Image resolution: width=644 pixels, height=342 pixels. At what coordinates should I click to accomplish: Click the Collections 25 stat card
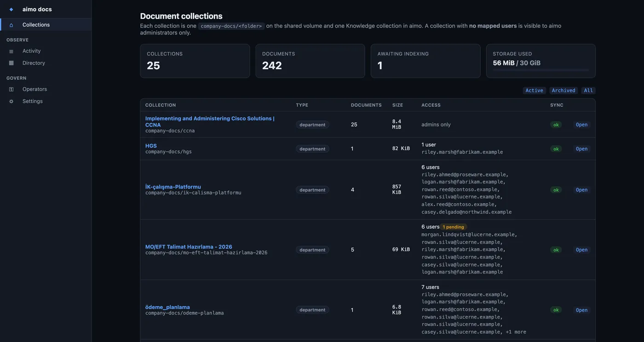195,61
